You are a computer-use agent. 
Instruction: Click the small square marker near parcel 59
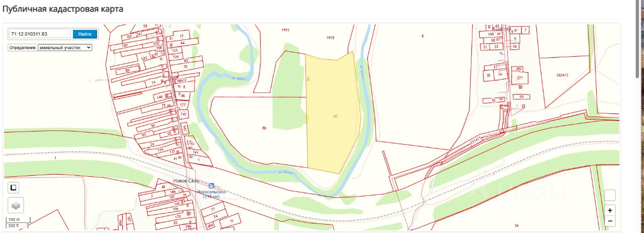[523, 106]
